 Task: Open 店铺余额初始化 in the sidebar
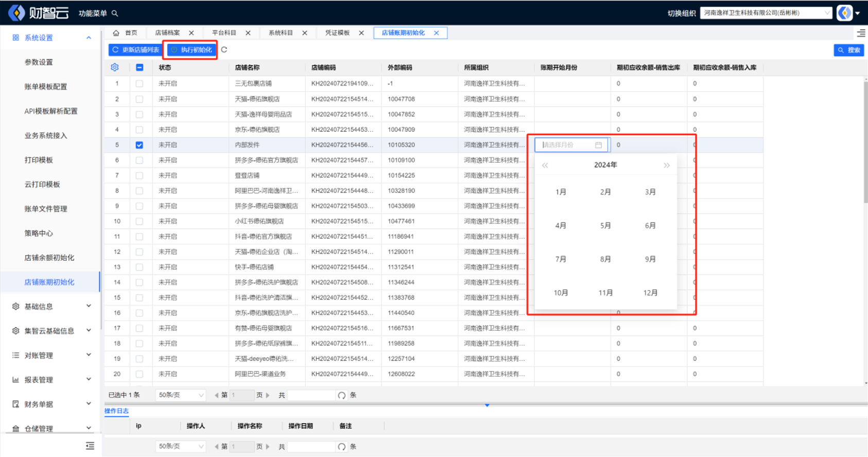49,258
